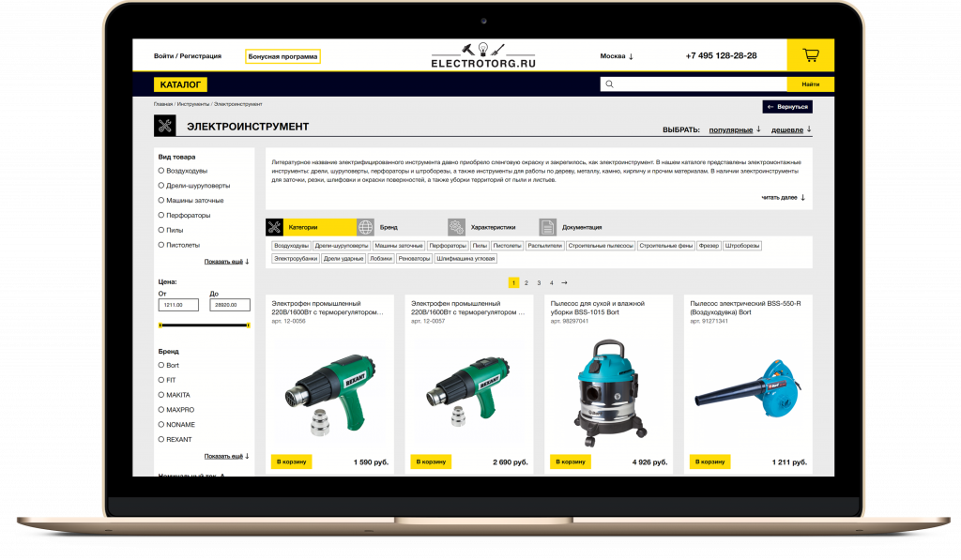Sort by дешевле

[791, 129]
